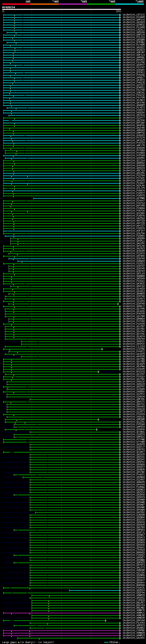This screenshot has height=644, width=146.
Task: Select hit label UniRef100_P08135
Action: pyautogui.click(x=134, y=82)
